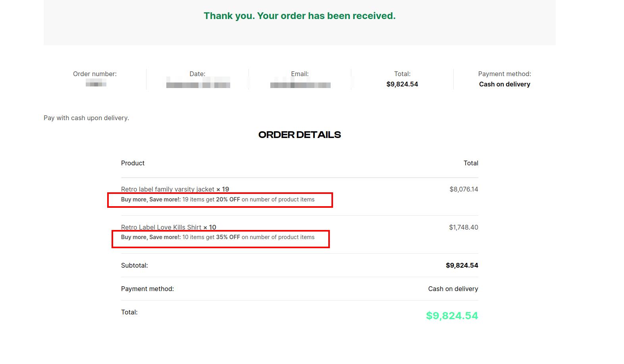
Task: Click the green $9,824.54 final total amount
Action: click(x=452, y=316)
